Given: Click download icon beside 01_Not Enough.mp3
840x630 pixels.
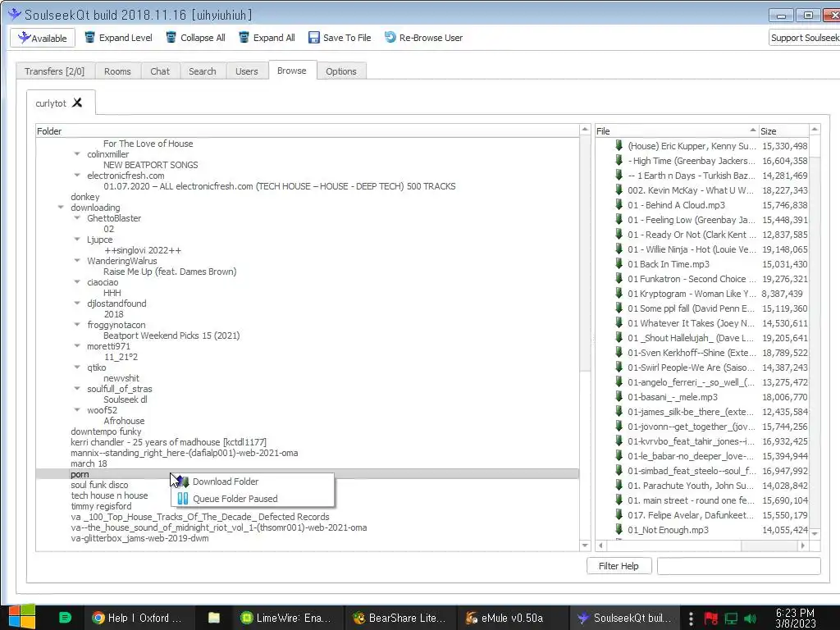Looking at the screenshot, I should [619, 529].
